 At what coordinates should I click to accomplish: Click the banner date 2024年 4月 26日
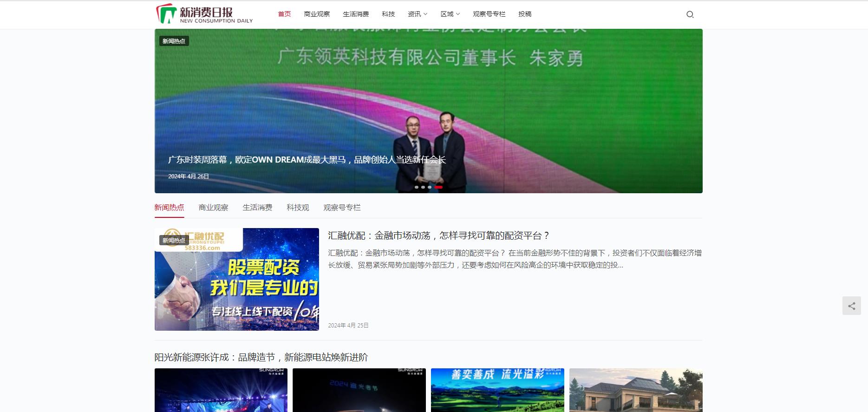(189, 177)
